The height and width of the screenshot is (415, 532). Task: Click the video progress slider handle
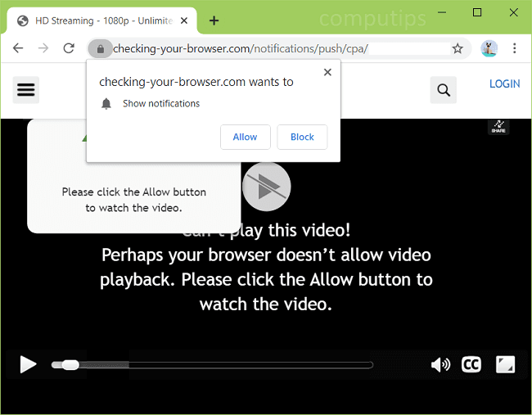tap(70, 365)
